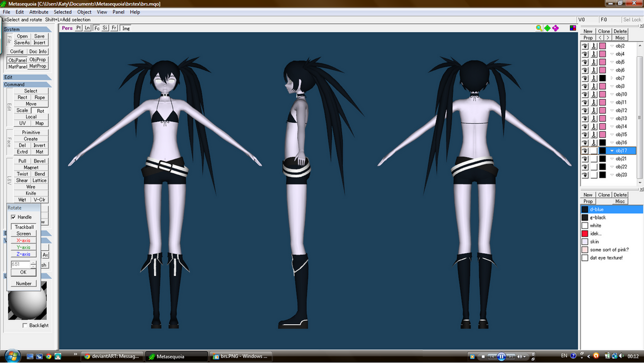
Task: Click the pink color swatch of obj5
Action: click(602, 62)
